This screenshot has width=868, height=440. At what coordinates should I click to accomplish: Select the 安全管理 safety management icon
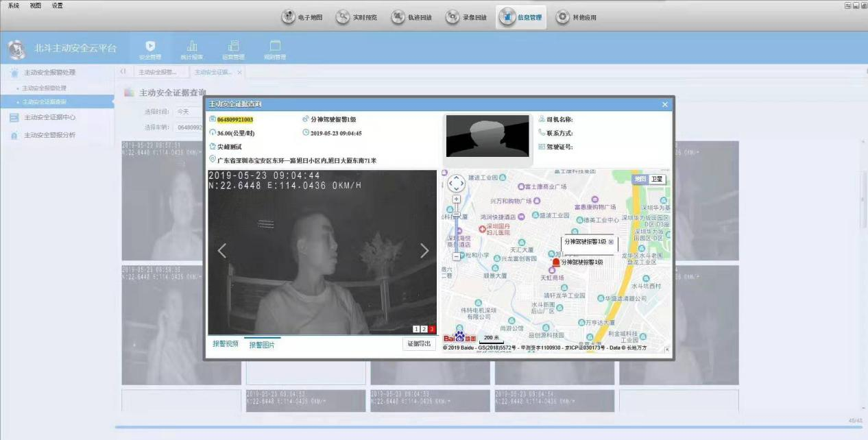pyautogui.click(x=150, y=50)
